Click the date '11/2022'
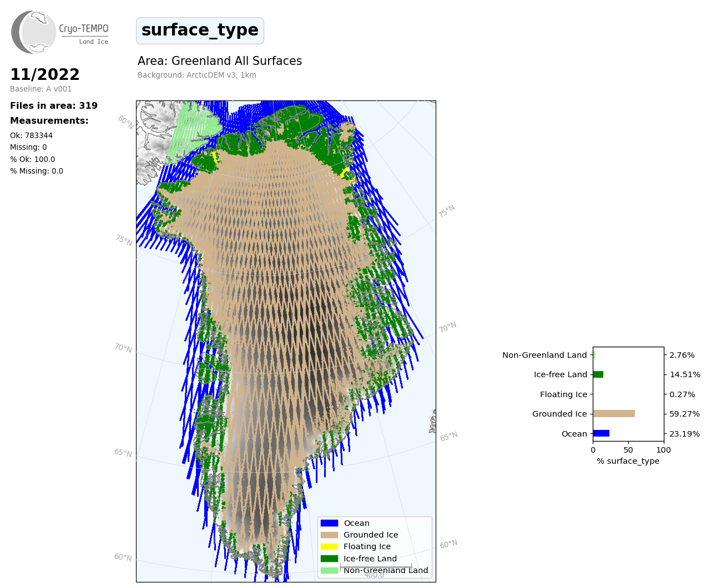 pos(45,74)
